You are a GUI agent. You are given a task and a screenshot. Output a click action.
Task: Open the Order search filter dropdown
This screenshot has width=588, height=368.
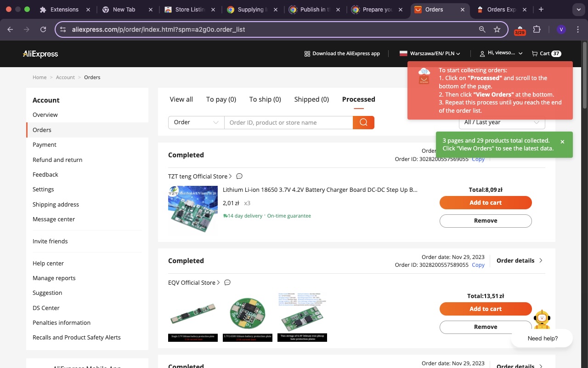[x=196, y=122]
